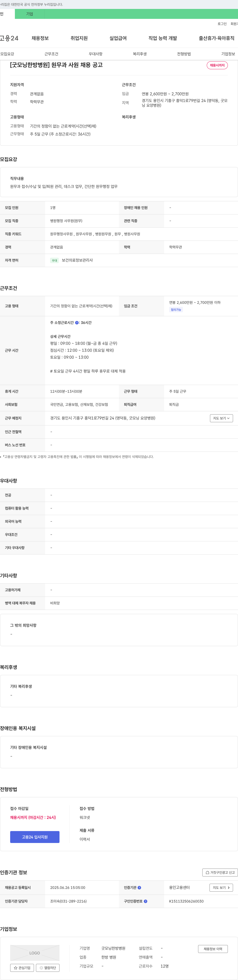
Task: Open 채용정보 이력 for the company
Action: click(213, 949)
